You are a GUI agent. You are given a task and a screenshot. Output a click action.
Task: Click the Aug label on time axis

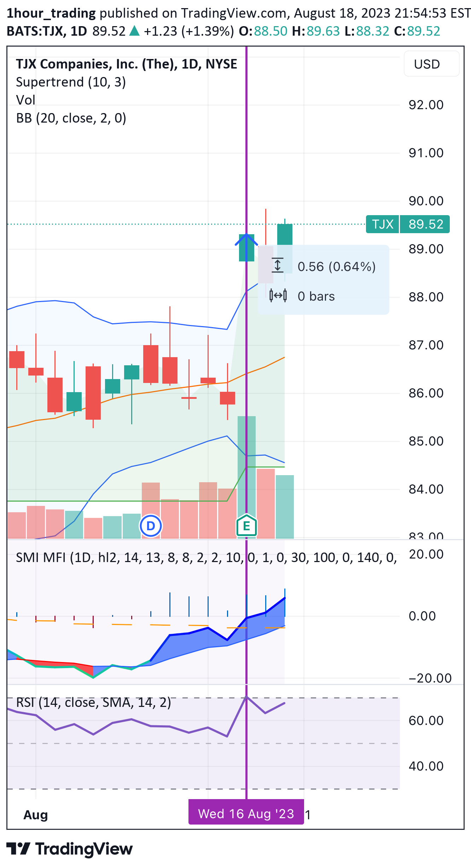pos(35,815)
